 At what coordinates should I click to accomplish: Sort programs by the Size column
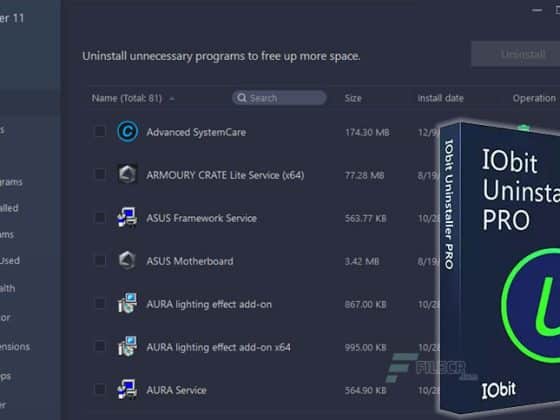coord(353,98)
